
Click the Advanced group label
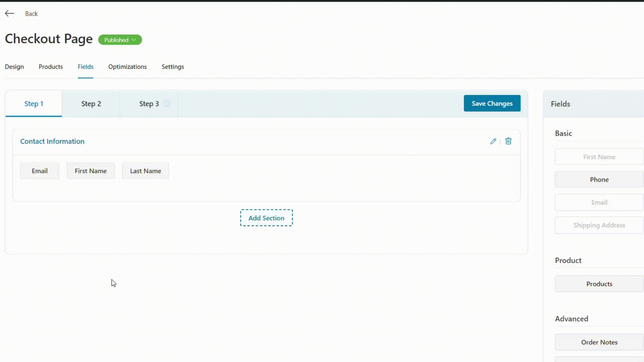point(571,319)
